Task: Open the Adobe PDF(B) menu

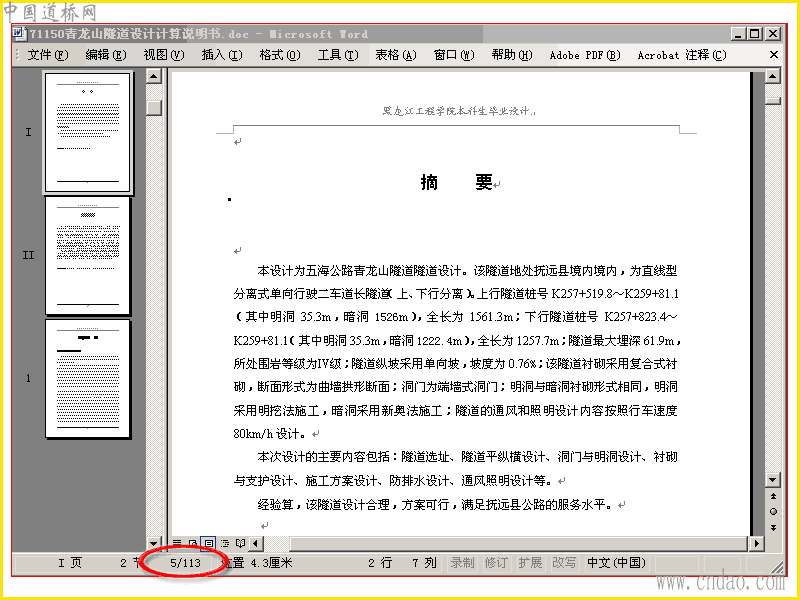Action: 585,55
